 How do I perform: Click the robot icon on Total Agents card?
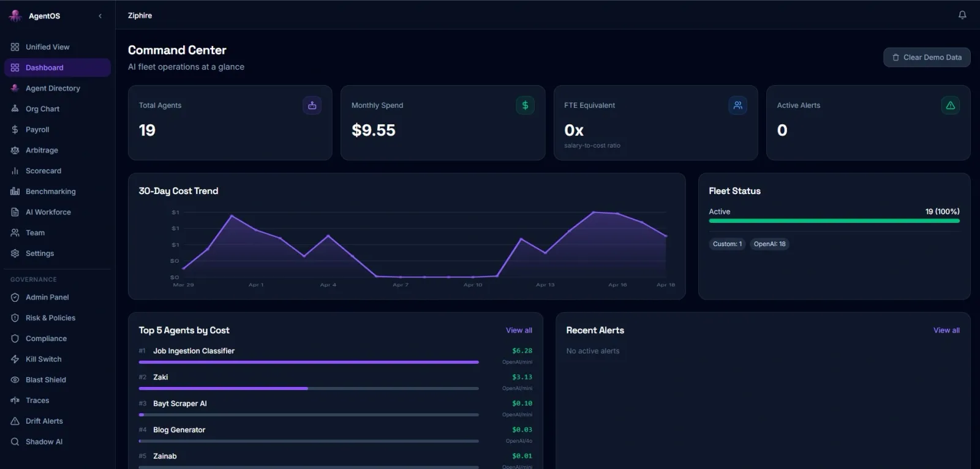click(x=312, y=105)
